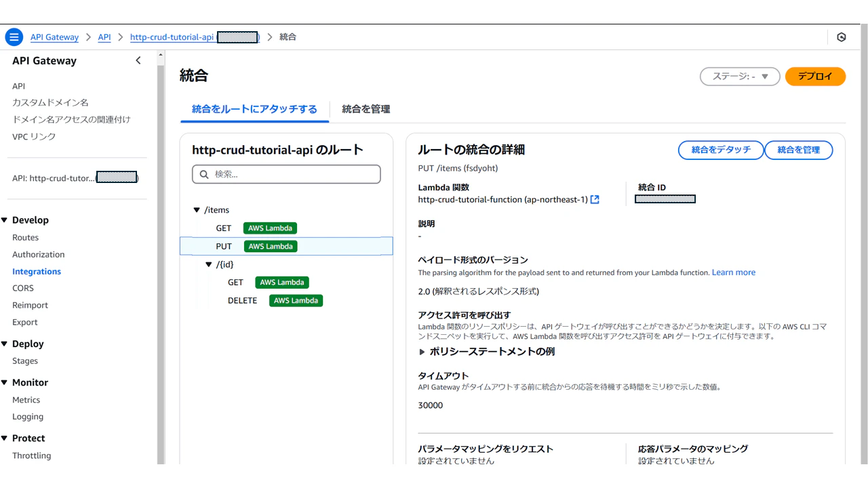
Task: Open Logging in sidebar
Action: click(x=28, y=417)
